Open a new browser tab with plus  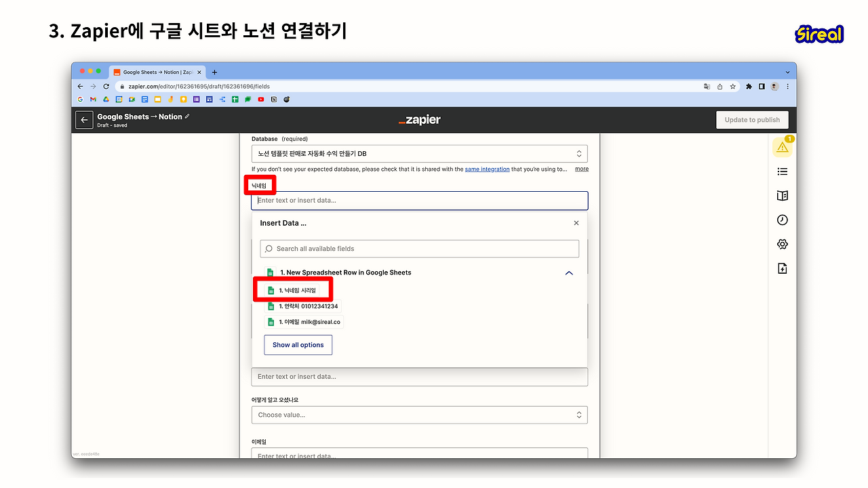(215, 72)
